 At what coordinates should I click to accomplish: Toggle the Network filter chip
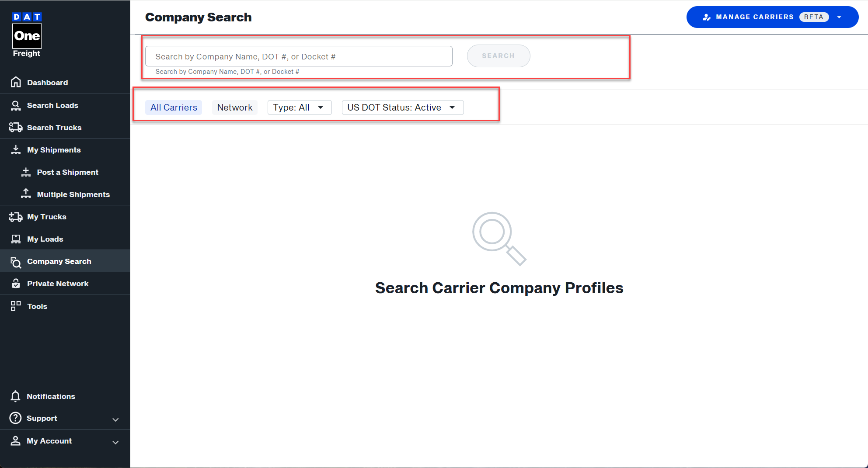click(235, 107)
